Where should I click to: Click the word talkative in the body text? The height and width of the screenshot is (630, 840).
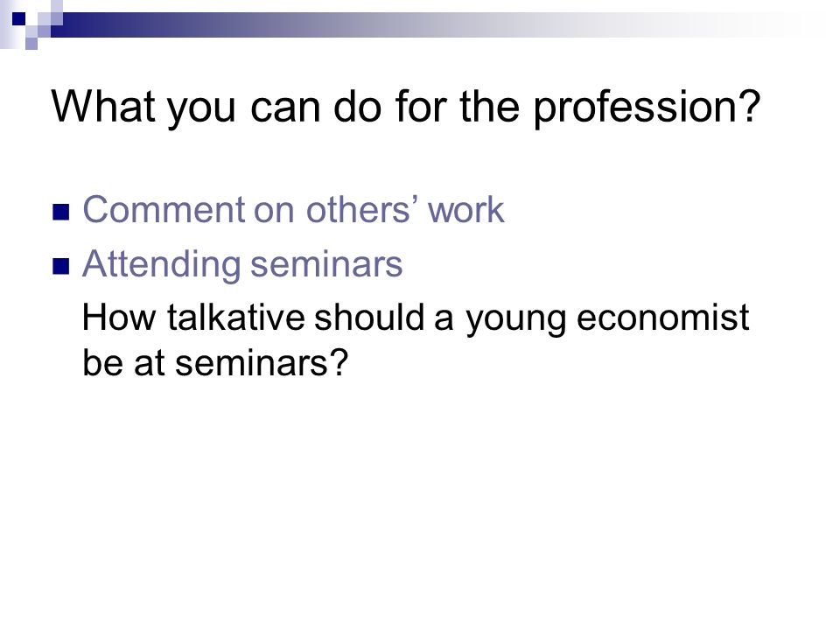click(x=235, y=317)
